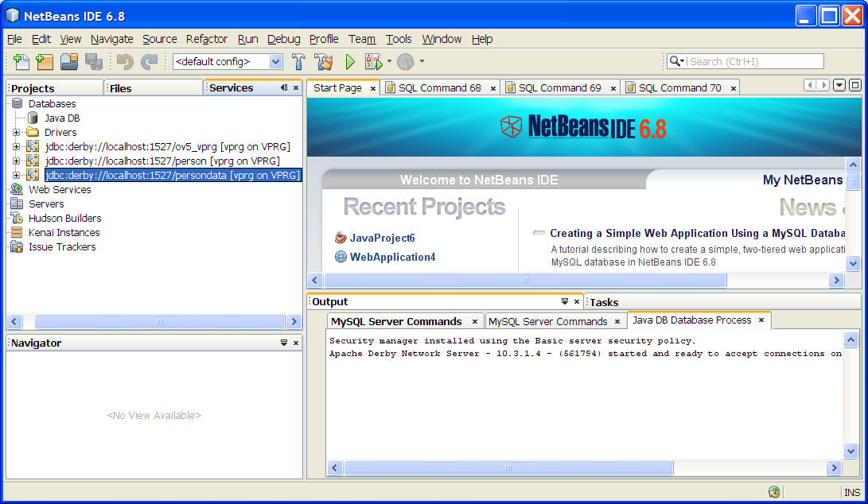Minimize the Services window
The height and width of the screenshot is (504, 868).
click(284, 87)
